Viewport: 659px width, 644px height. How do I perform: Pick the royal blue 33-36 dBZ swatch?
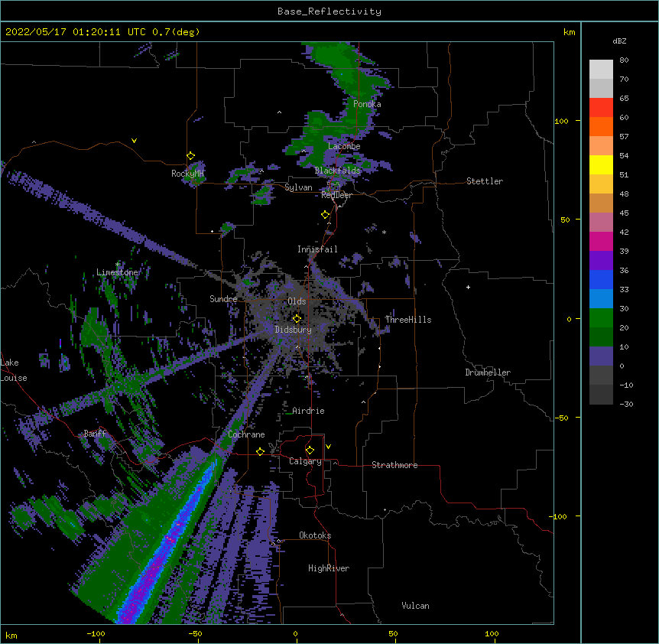601,279
